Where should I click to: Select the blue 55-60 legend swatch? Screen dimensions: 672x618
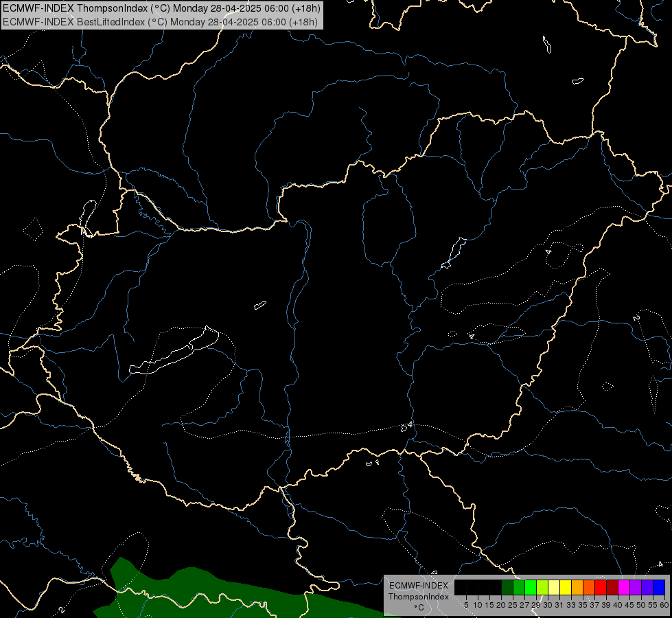click(659, 587)
